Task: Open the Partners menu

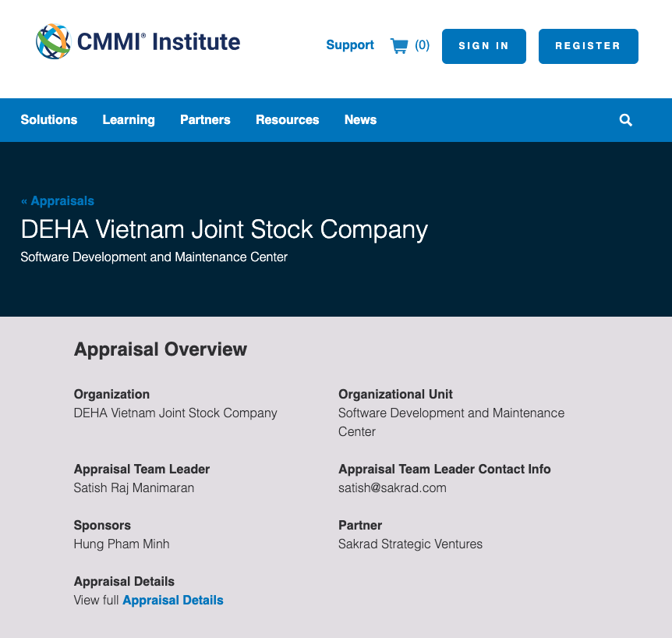Action: (x=205, y=120)
